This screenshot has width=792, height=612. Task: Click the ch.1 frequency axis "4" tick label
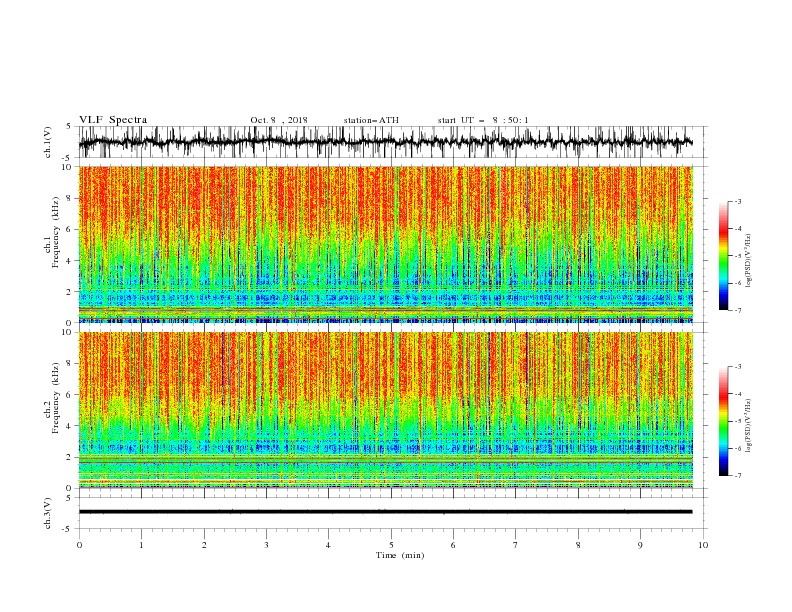coord(69,261)
